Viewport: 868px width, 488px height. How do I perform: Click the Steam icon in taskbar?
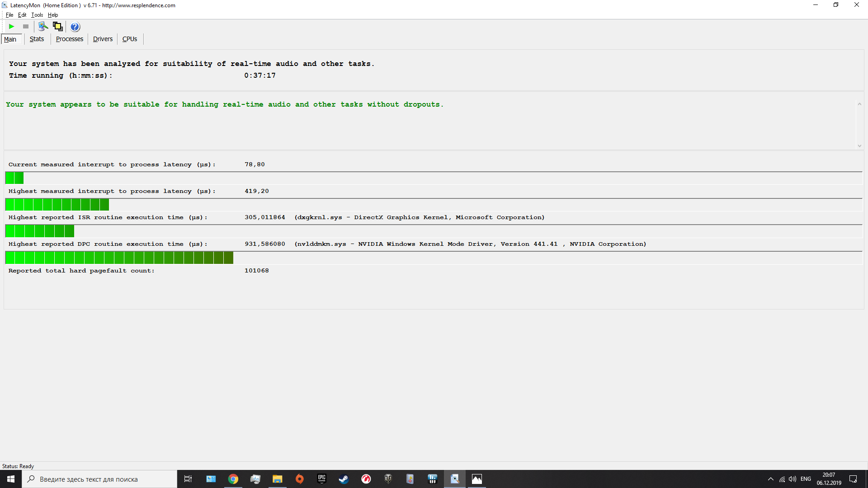[344, 479]
